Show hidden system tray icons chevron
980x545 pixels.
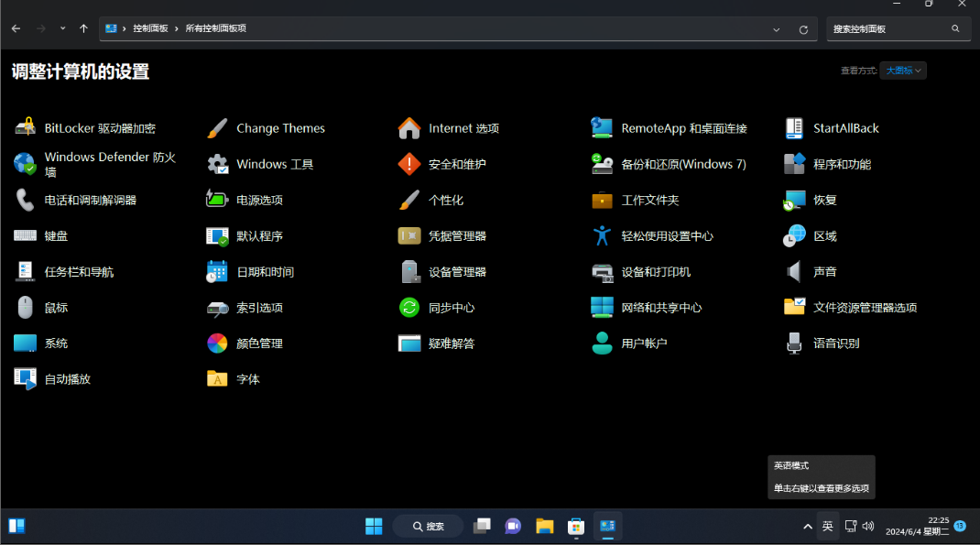tap(808, 527)
